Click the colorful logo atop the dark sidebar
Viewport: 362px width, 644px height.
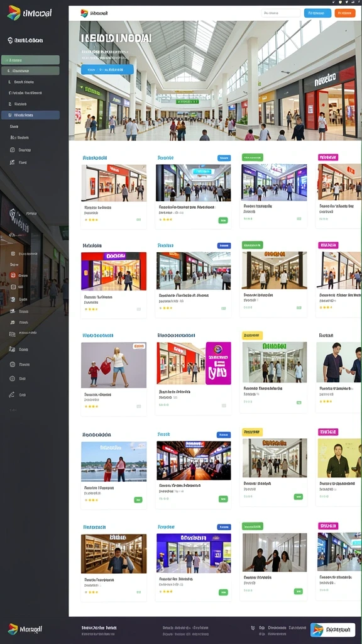tap(14, 13)
